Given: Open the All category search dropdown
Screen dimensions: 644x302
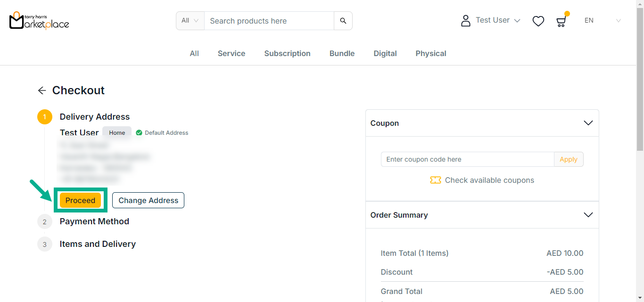Looking at the screenshot, I should [190, 21].
